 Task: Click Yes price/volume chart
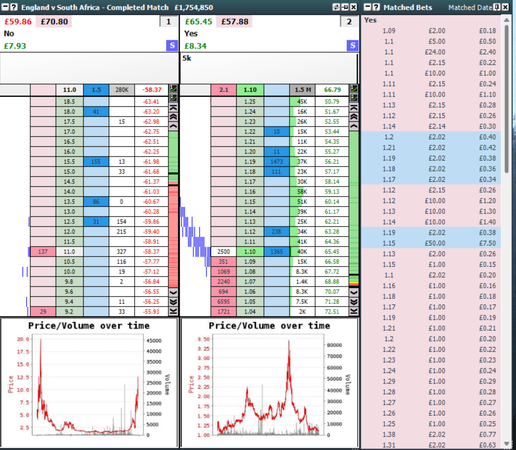pyautogui.click(x=269, y=382)
